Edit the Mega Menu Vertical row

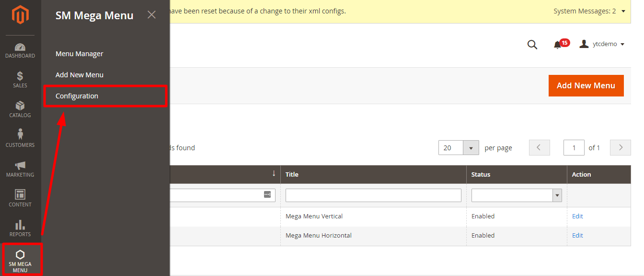tap(577, 216)
